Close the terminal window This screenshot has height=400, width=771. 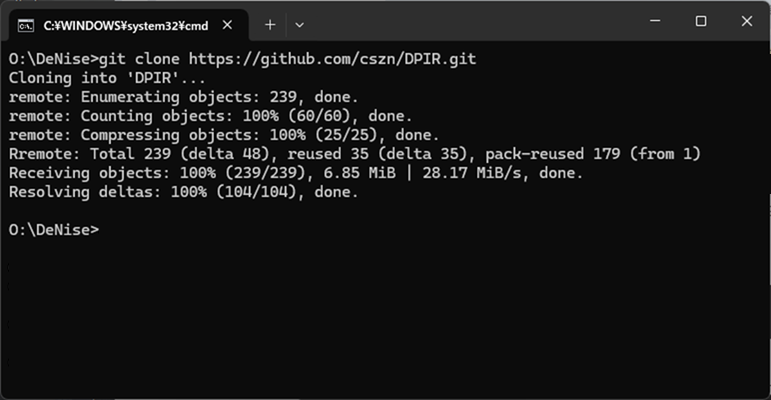pos(746,21)
